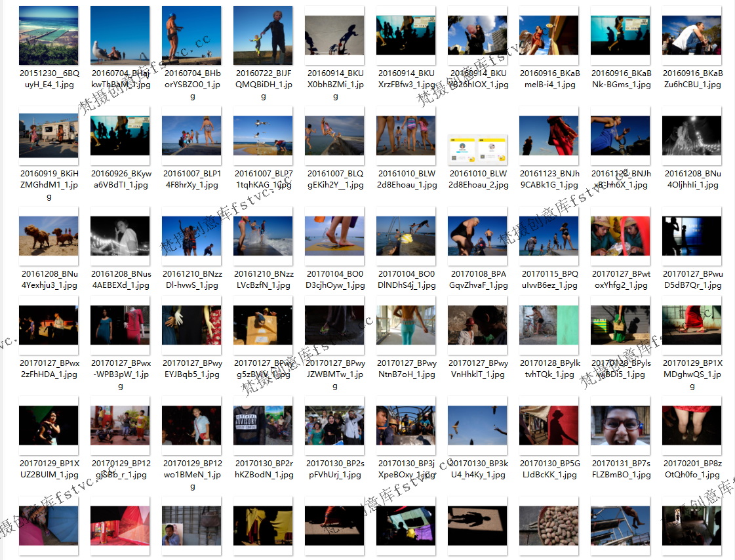Viewport: 735px width, 560px height.
Task: Select thumbnail for 20170129_BP12wo1BMeN_1.jpg
Action: tap(191, 426)
